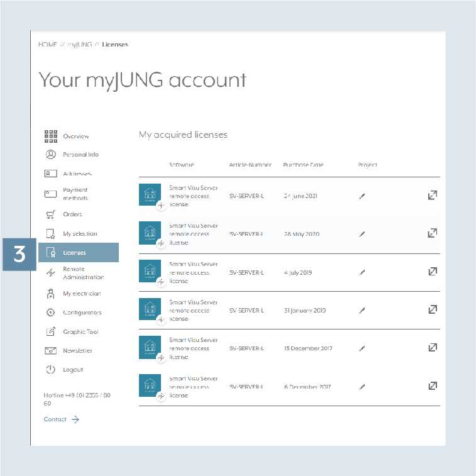This screenshot has height=476, width=476.
Task: Click the Configurators gear icon
Action: 51,313
